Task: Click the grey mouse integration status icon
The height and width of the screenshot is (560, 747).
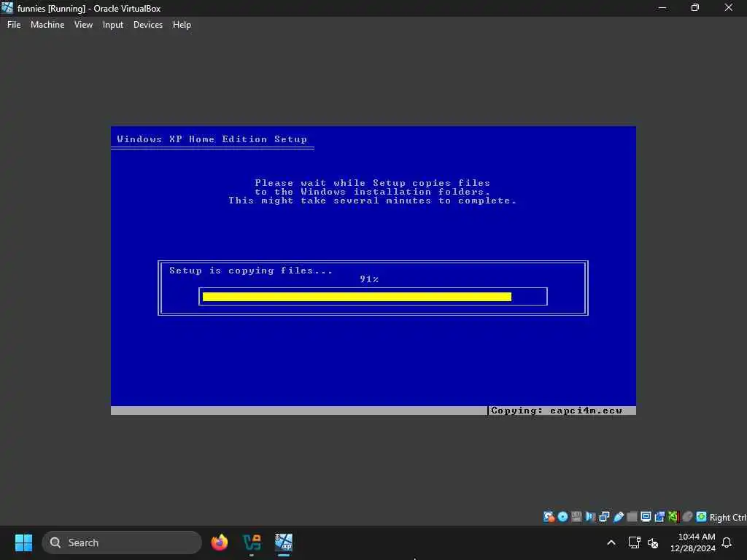Action: [x=687, y=517]
